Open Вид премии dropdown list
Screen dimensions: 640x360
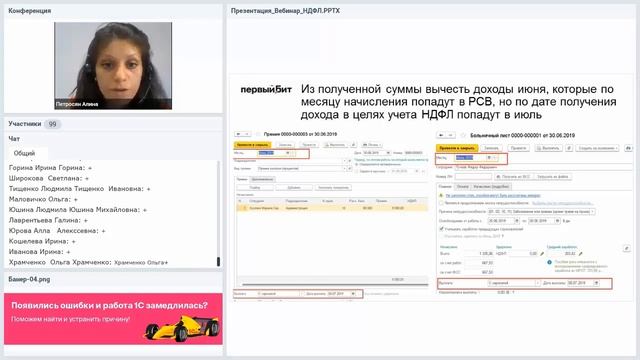pos(344,169)
